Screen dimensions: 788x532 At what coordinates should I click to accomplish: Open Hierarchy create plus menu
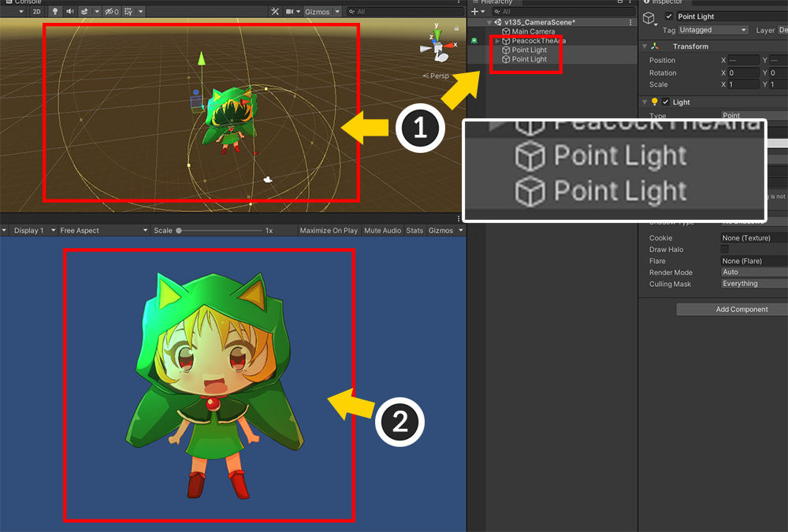[x=478, y=11]
